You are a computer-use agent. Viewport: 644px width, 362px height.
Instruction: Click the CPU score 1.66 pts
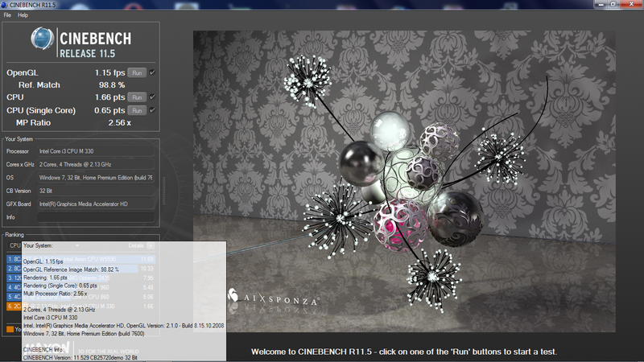click(109, 97)
